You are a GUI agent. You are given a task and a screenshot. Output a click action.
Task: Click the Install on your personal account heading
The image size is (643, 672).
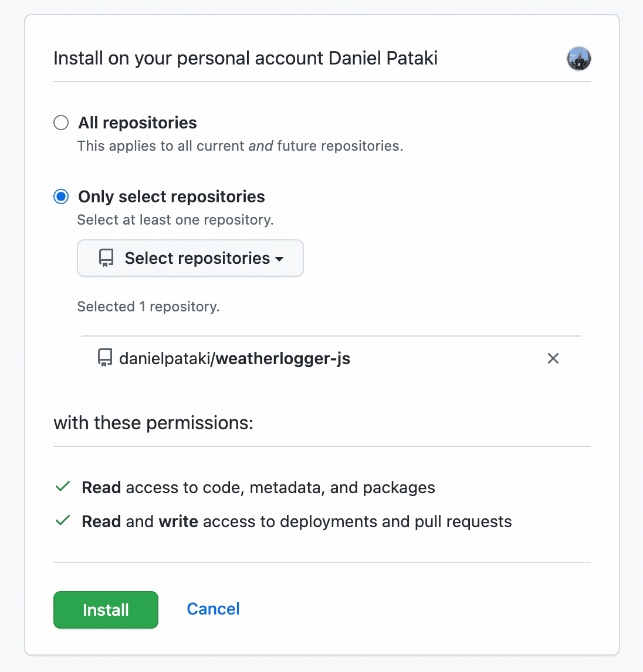point(245,58)
